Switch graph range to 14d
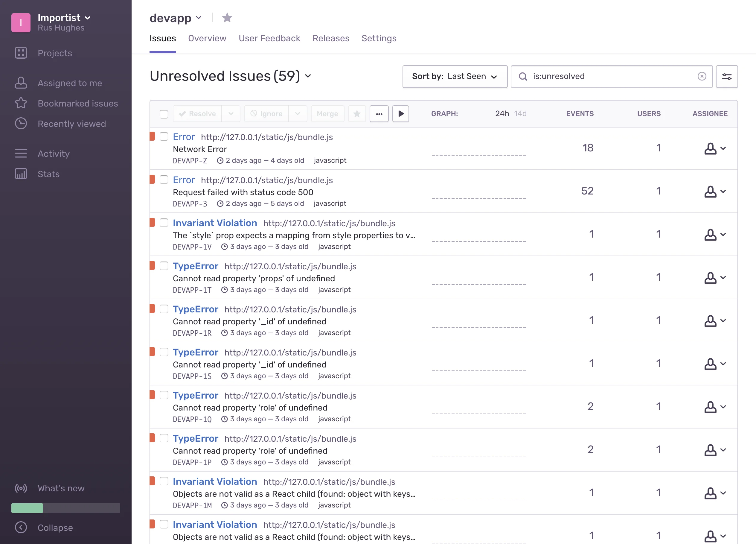Image resolution: width=756 pixels, height=544 pixels. pos(520,114)
